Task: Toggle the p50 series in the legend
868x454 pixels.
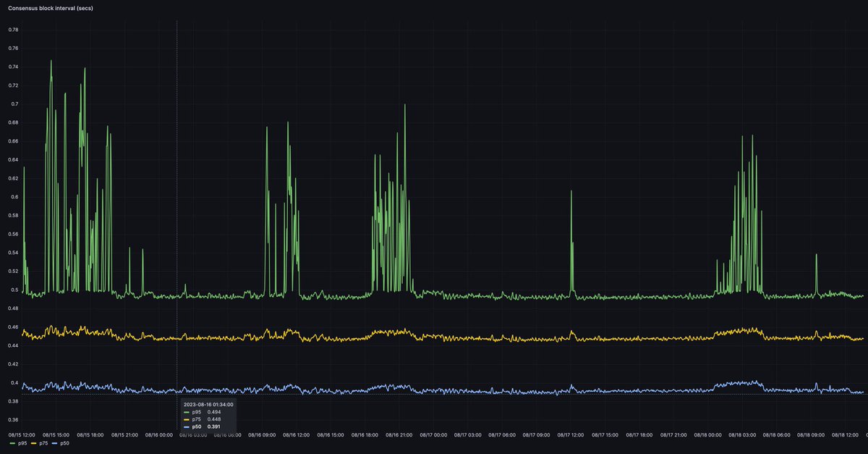Action: (x=64, y=442)
